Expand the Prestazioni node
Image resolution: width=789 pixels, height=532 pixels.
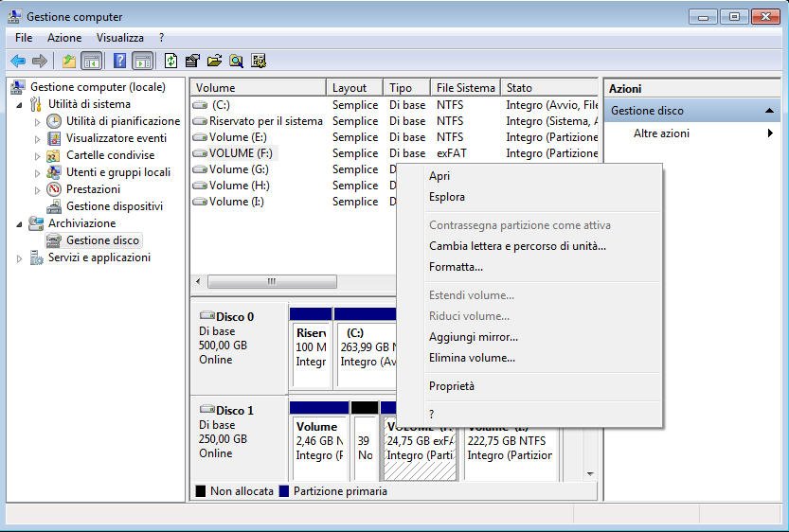37,190
